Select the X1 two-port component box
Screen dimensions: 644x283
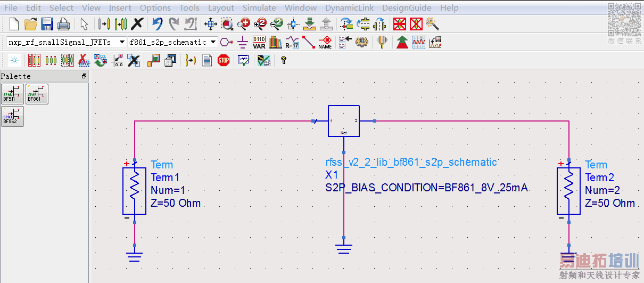[x=344, y=121]
